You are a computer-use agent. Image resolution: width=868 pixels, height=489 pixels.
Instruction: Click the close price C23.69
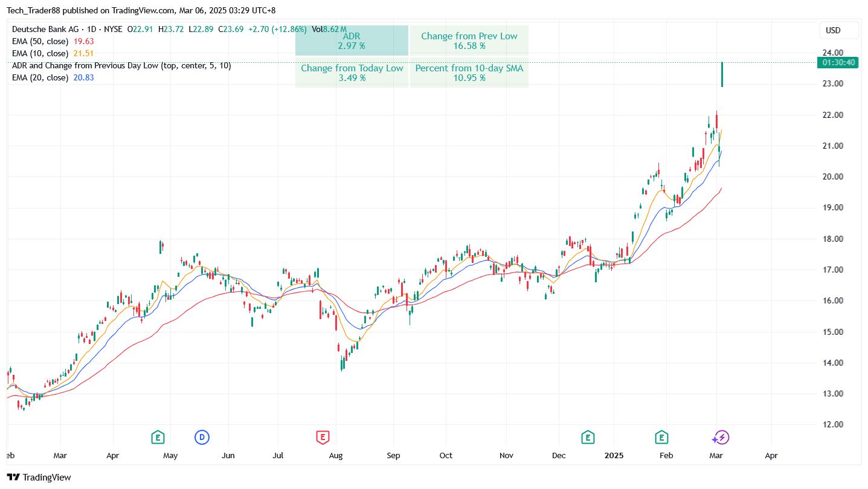coord(231,29)
